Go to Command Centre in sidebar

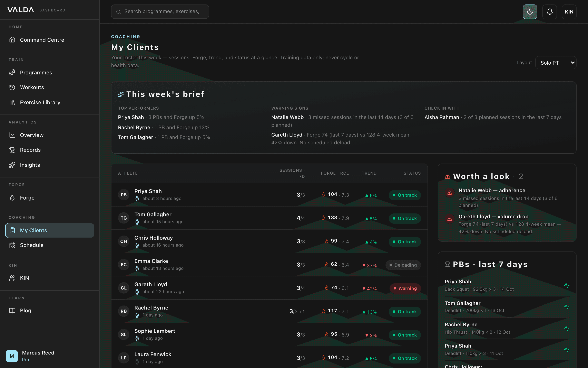click(x=50, y=40)
